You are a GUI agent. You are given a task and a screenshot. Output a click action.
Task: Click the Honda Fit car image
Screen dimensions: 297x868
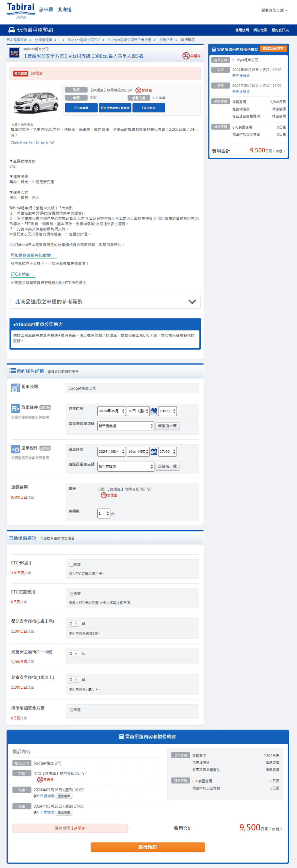point(36,103)
